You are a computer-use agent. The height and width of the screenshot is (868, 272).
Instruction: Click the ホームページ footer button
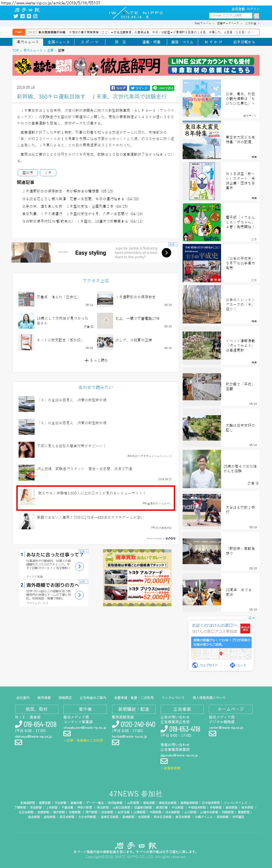tap(230, 709)
